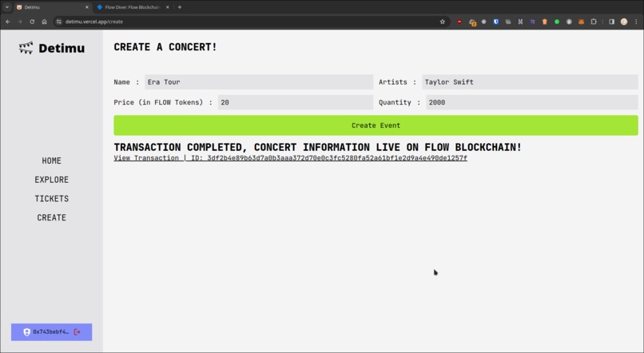Close the Flow Diver browser tab
644x353 pixels.
coord(167,7)
